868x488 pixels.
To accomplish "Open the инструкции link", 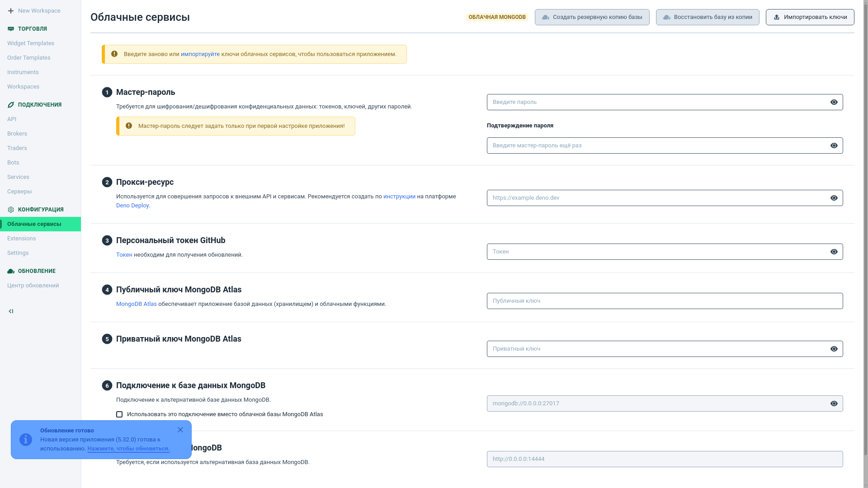I will pyautogui.click(x=399, y=197).
